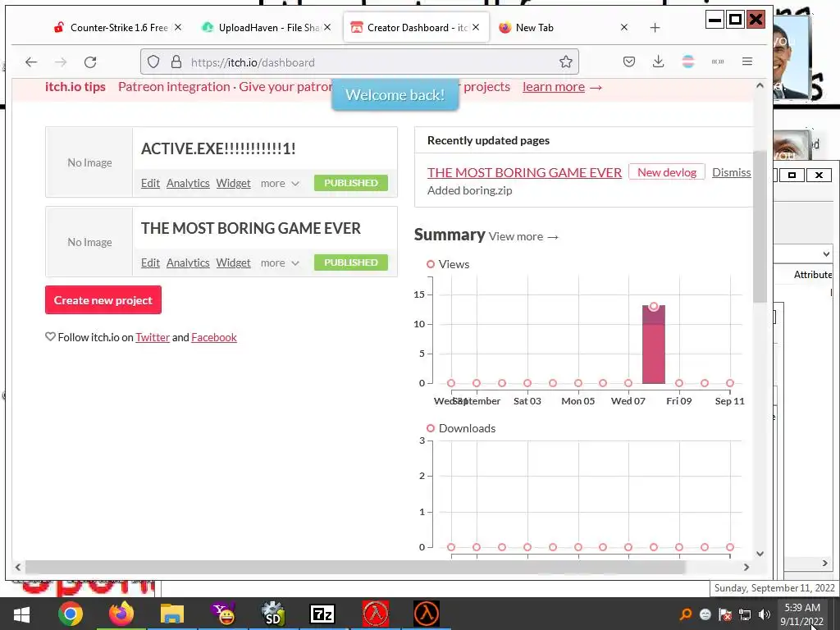The image size is (840, 630).
Task: Launch Google Chrome from the taskbar
Action: [71, 614]
